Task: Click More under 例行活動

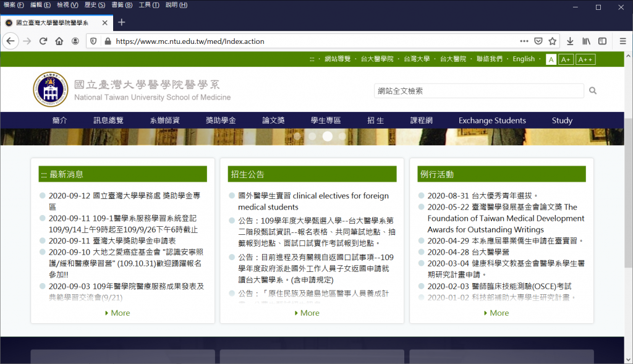Action: point(496,313)
